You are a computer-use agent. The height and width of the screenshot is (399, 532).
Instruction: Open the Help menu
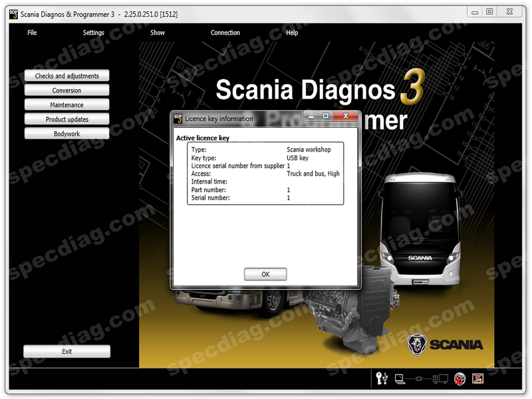[x=292, y=33]
